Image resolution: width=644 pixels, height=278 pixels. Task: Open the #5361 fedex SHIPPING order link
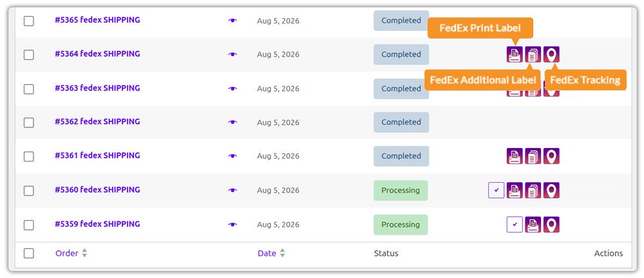tap(97, 155)
